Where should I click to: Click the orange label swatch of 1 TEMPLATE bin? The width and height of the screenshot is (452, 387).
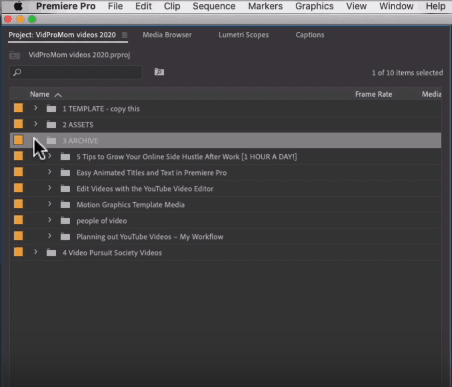[x=19, y=108]
